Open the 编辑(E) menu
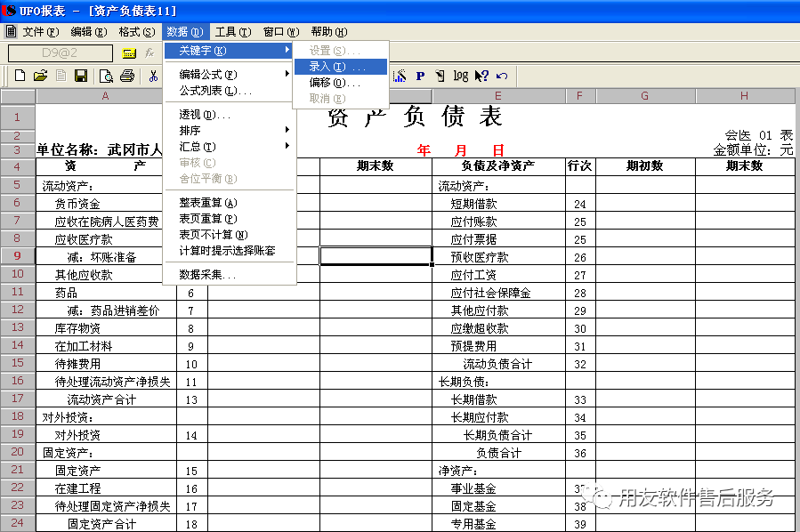 pyautogui.click(x=89, y=32)
